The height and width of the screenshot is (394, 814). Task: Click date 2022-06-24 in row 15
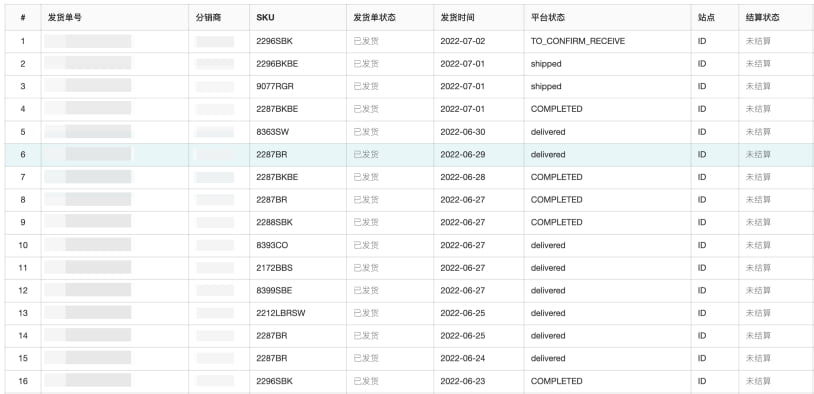click(x=463, y=358)
